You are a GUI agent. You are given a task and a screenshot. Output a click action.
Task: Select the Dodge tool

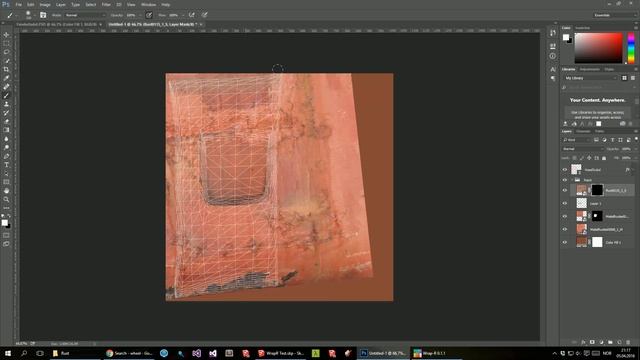coord(6,147)
